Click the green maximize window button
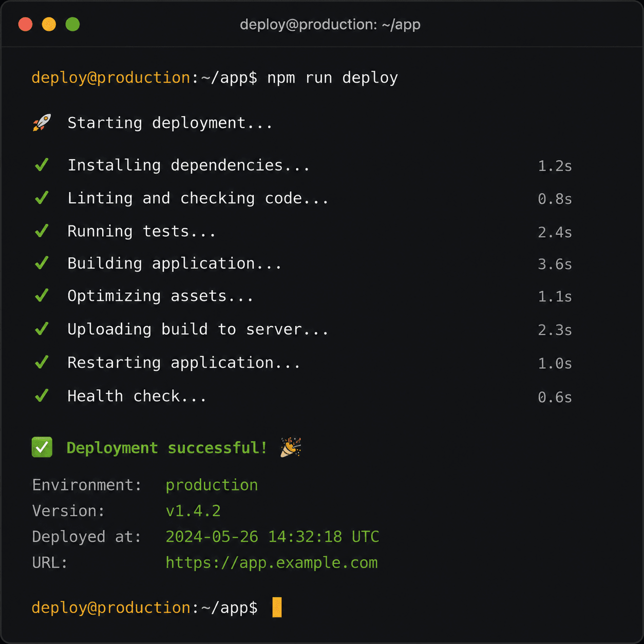Viewport: 644px width, 644px height. click(x=72, y=24)
